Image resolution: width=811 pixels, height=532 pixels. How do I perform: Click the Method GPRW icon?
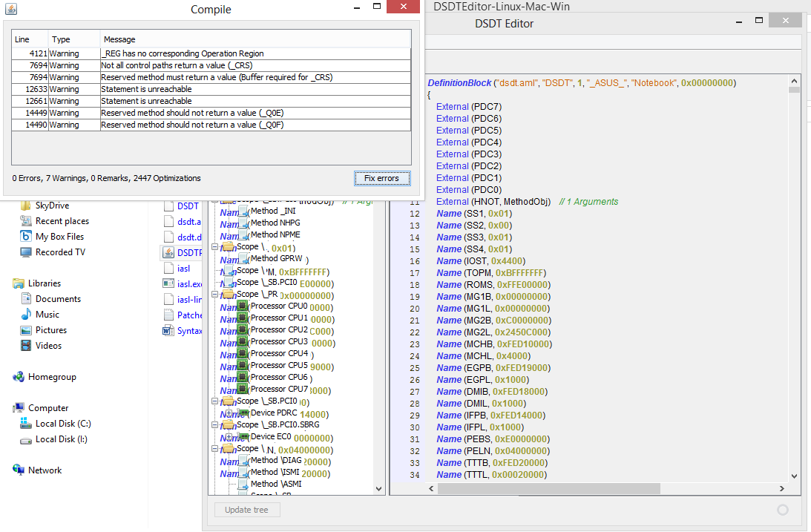tap(242, 259)
